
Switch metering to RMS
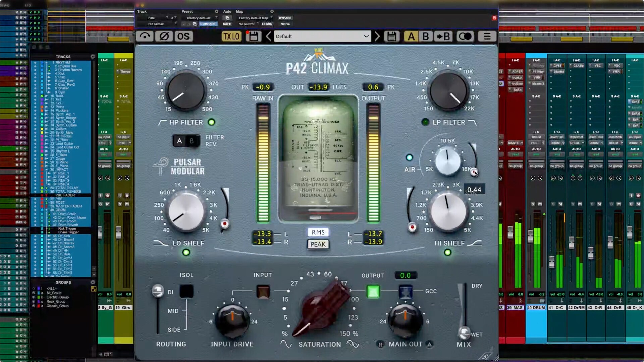318,232
